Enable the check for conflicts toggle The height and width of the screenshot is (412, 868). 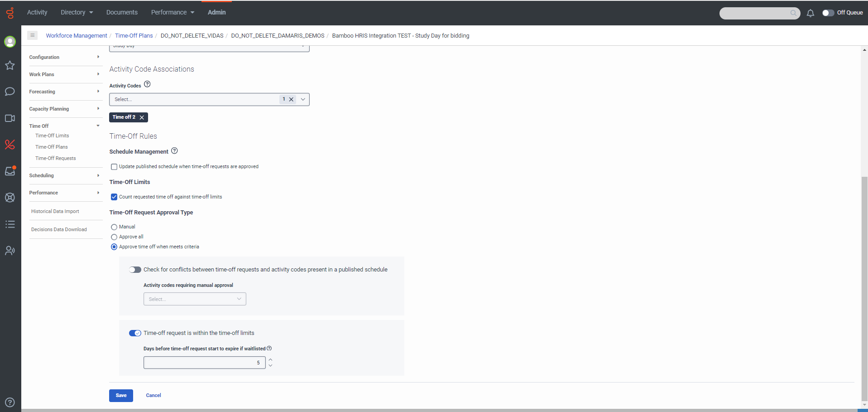[135, 270]
